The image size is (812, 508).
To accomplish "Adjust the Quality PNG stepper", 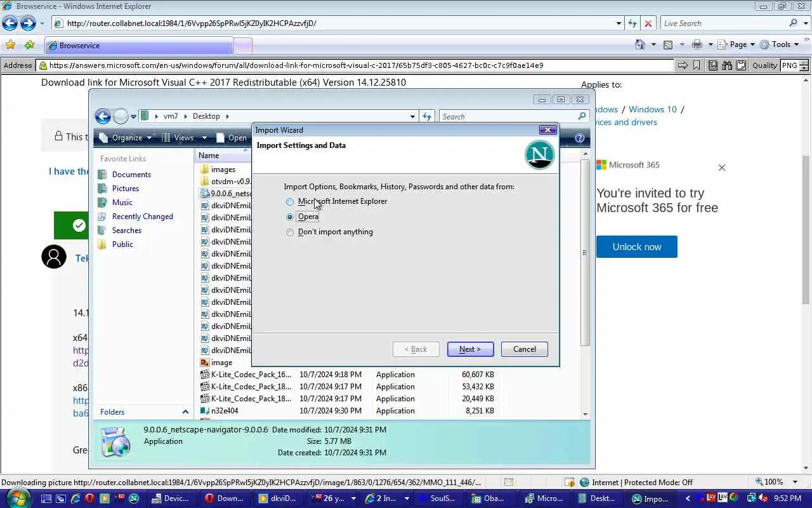I will click(x=804, y=65).
